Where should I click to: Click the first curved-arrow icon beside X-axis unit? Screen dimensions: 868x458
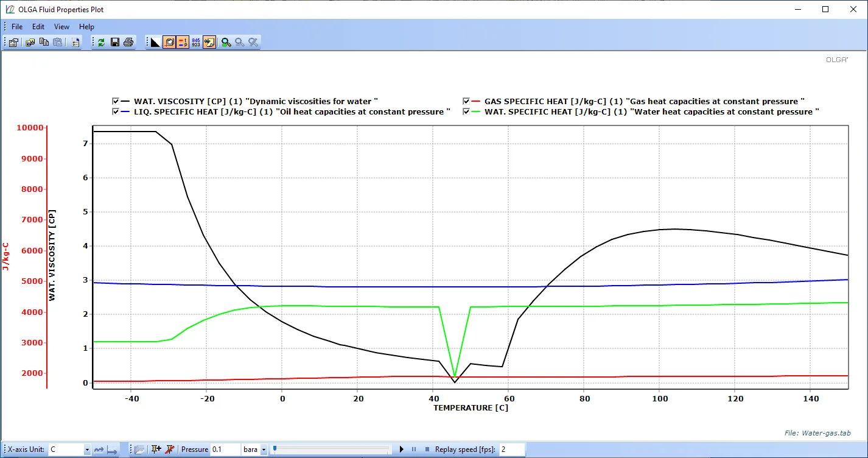click(99, 449)
